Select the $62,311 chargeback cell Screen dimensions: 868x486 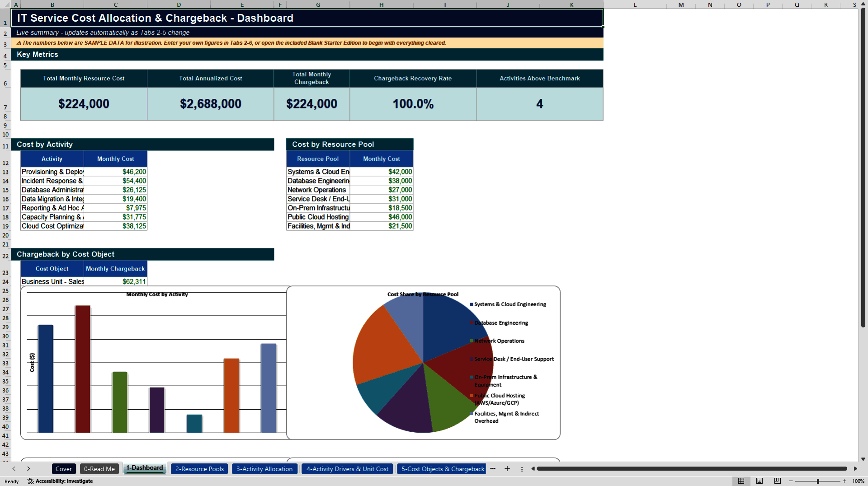116,282
